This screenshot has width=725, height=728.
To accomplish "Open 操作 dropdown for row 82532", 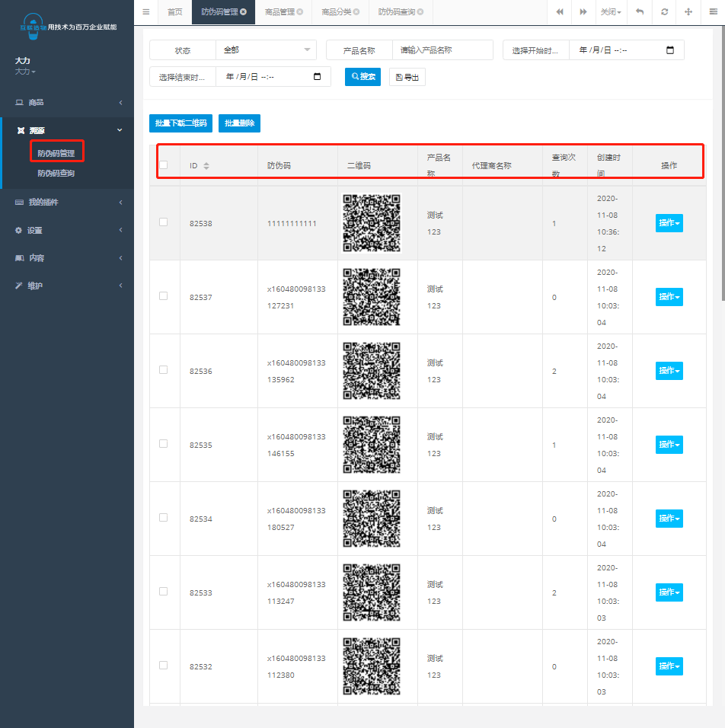I will pos(669,666).
